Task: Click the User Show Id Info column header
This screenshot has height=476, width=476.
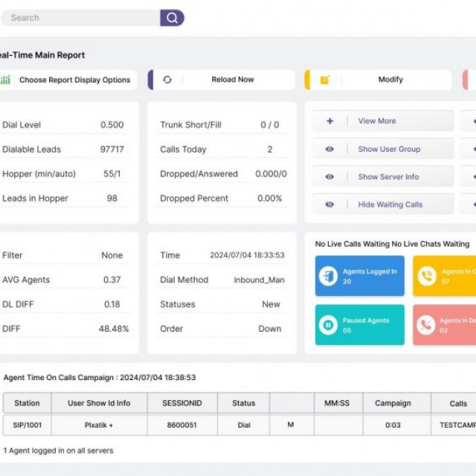Action: tap(99, 403)
